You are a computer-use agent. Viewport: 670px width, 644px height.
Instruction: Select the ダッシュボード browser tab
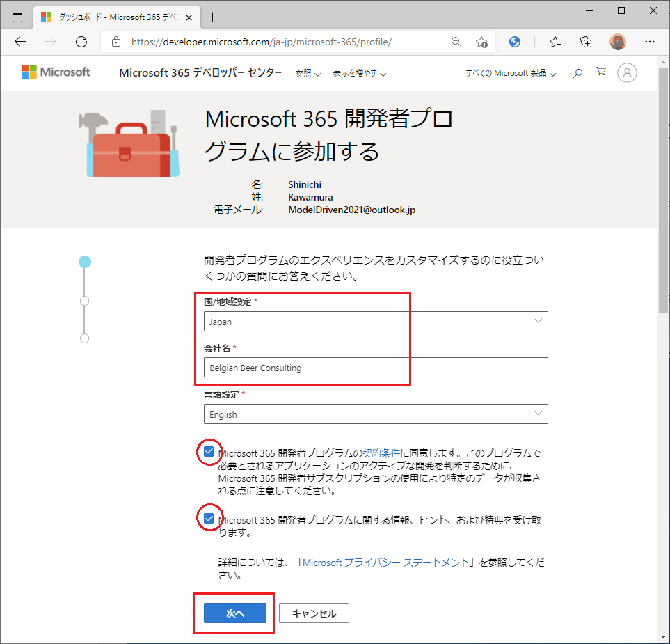116,17
